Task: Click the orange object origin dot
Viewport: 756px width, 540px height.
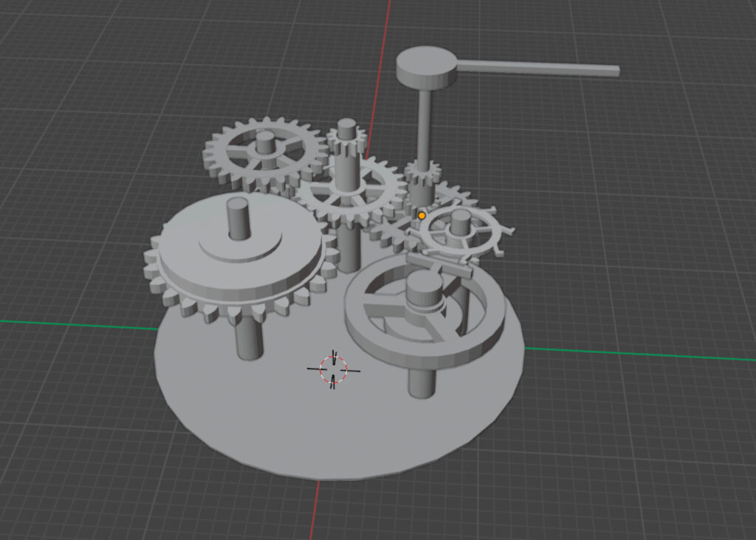Action: coord(422,216)
